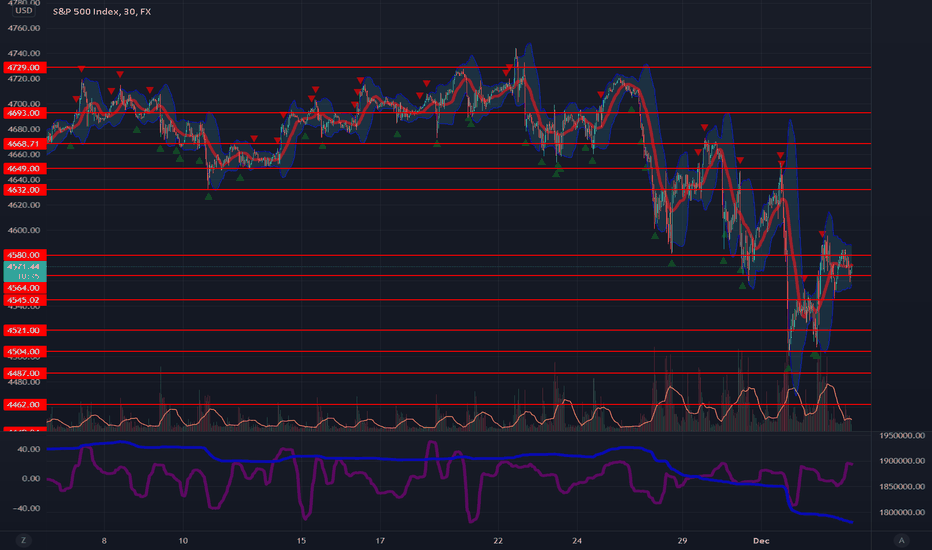Click the 17 date on time axis
This screenshot has height=550, width=932.
click(380, 540)
